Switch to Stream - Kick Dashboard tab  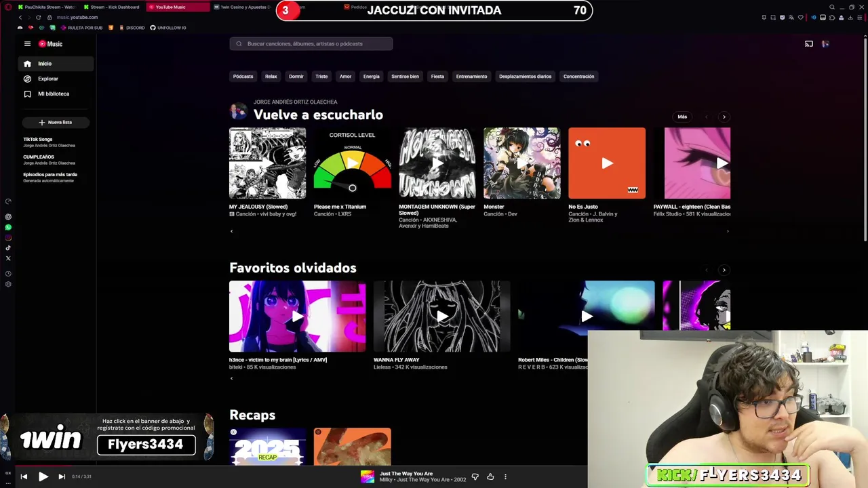click(113, 7)
